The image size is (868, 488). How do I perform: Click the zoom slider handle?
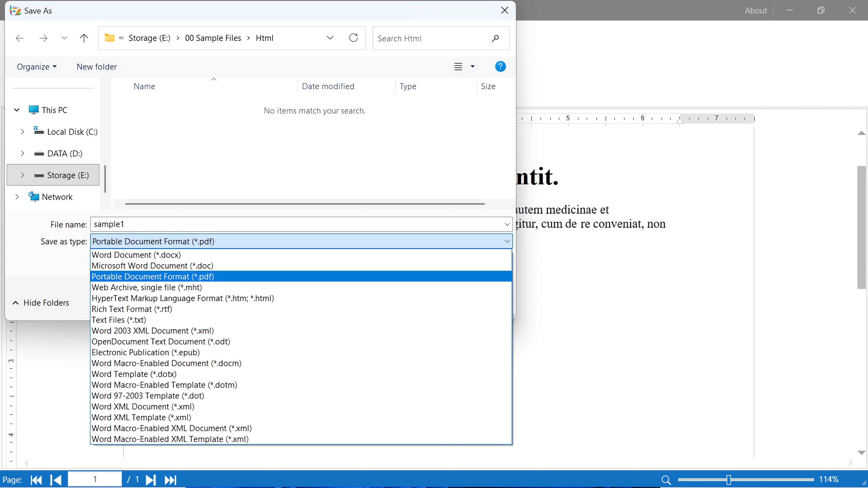click(x=729, y=480)
